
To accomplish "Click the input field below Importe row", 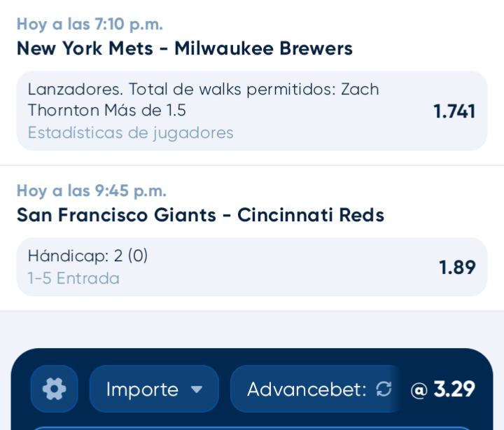I will pyautogui.click(x=252, y=428).
